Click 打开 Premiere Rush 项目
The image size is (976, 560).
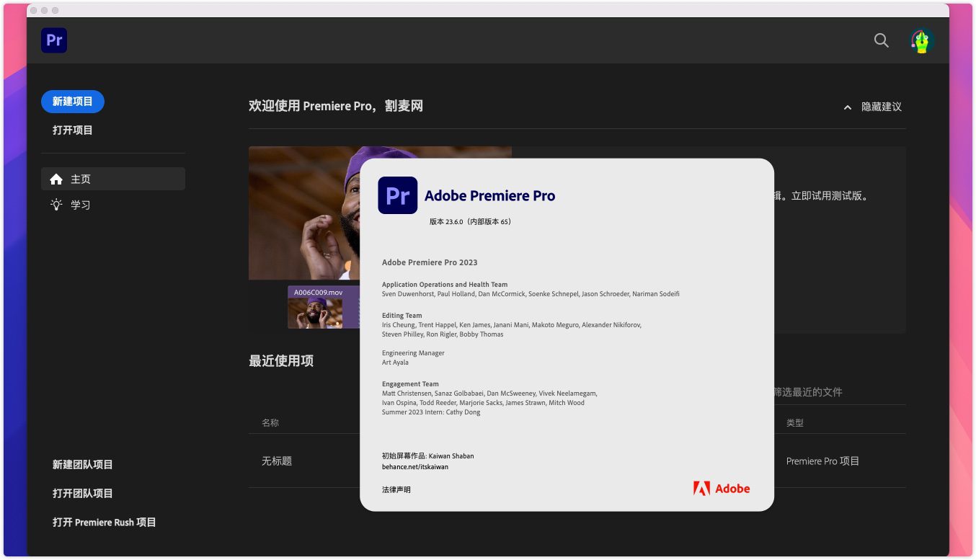pyautogui.click(x=105, y=523)
